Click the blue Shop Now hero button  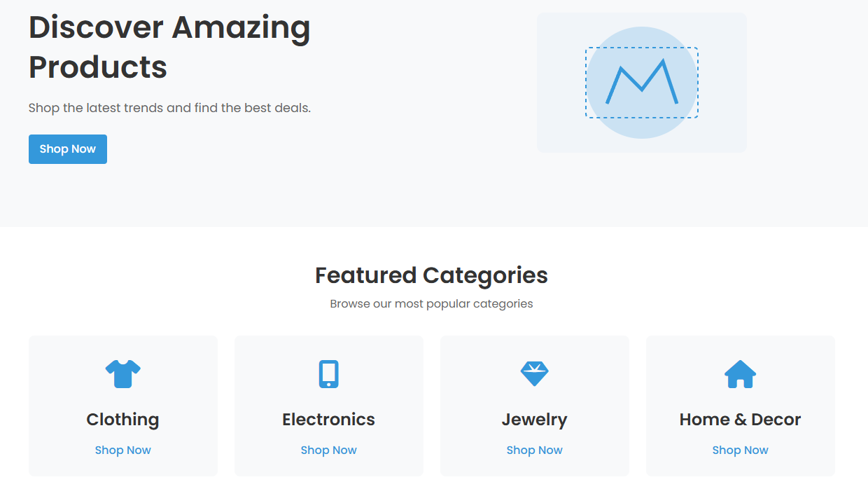point(68,149)
